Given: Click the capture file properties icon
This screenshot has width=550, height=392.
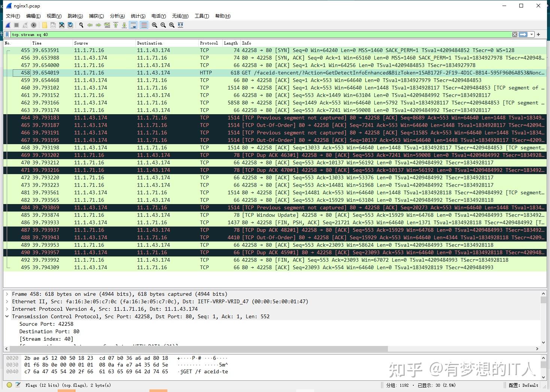Looking at the screenshot, I should coord(18,385).
